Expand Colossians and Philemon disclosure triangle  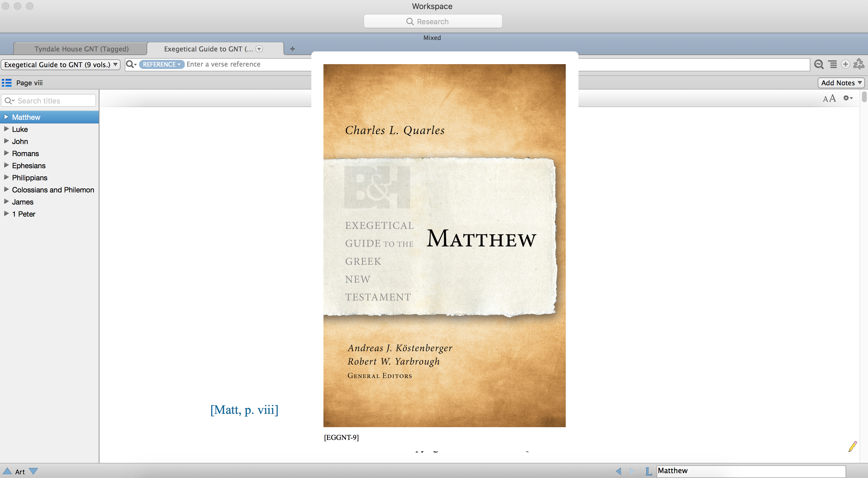click(6, 189)
